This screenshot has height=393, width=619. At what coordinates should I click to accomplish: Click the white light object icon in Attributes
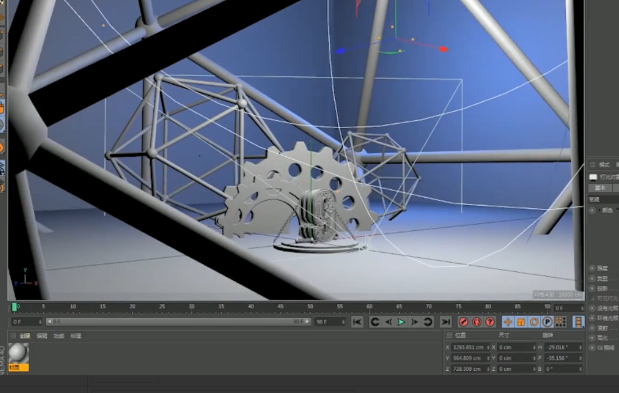593,177
